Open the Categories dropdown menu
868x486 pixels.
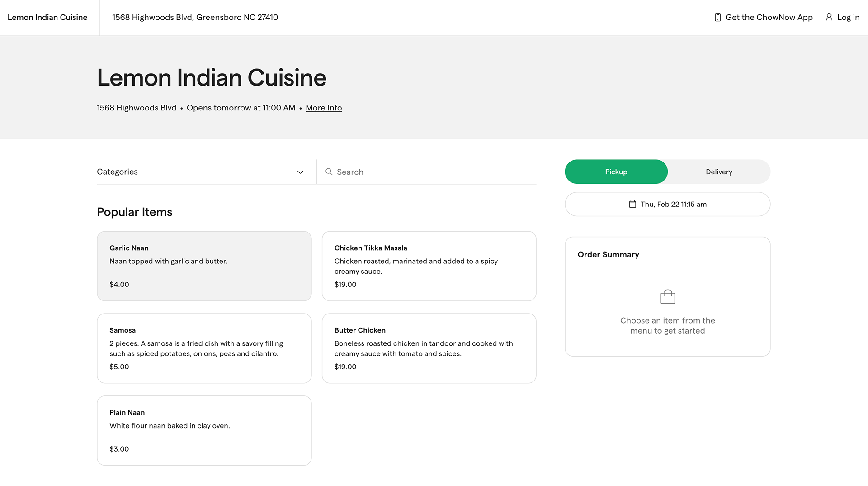[x=200, y=172]
